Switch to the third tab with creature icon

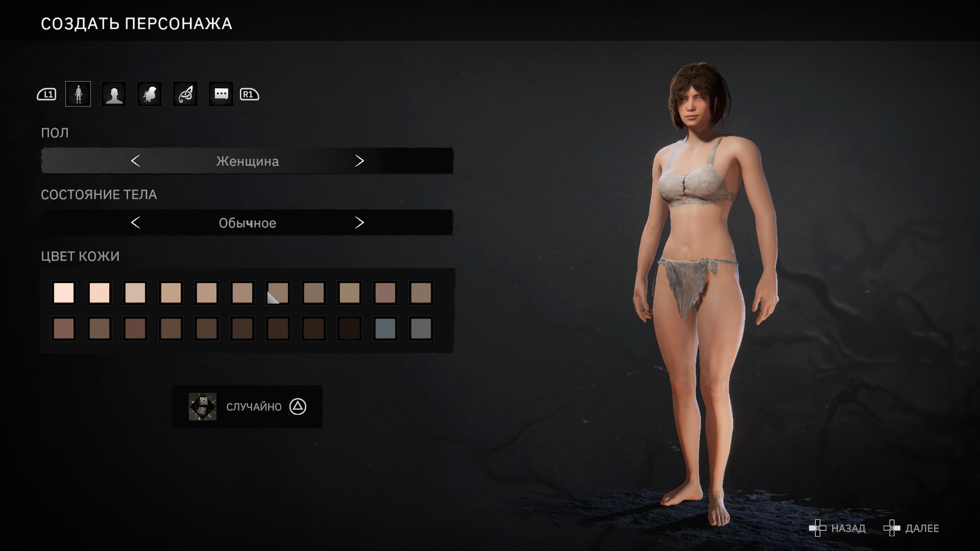(150, 94)
